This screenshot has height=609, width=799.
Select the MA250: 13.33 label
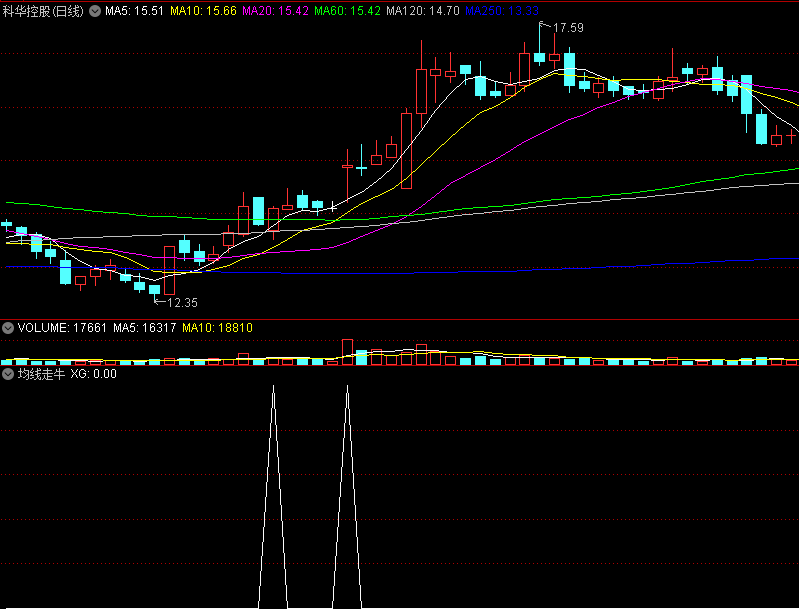pos(502,11)
